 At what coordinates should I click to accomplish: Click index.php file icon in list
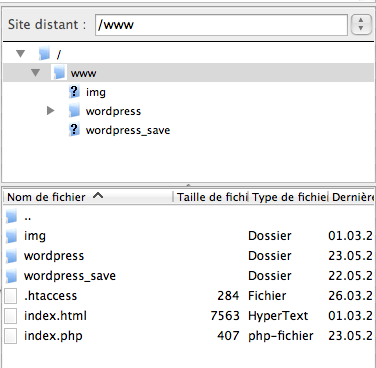pyautogui.click(x=11, y=336)
